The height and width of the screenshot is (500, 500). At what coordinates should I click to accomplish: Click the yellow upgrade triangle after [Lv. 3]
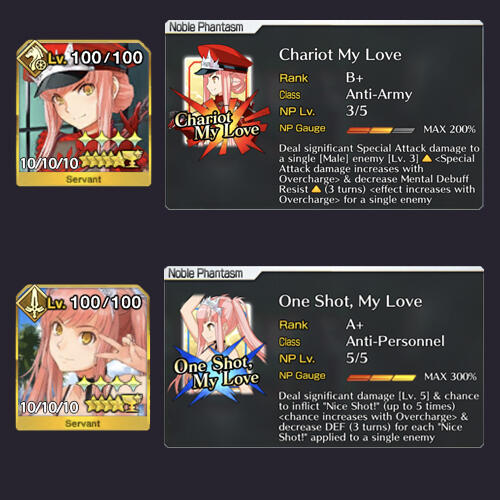click(x=427, y=158)
